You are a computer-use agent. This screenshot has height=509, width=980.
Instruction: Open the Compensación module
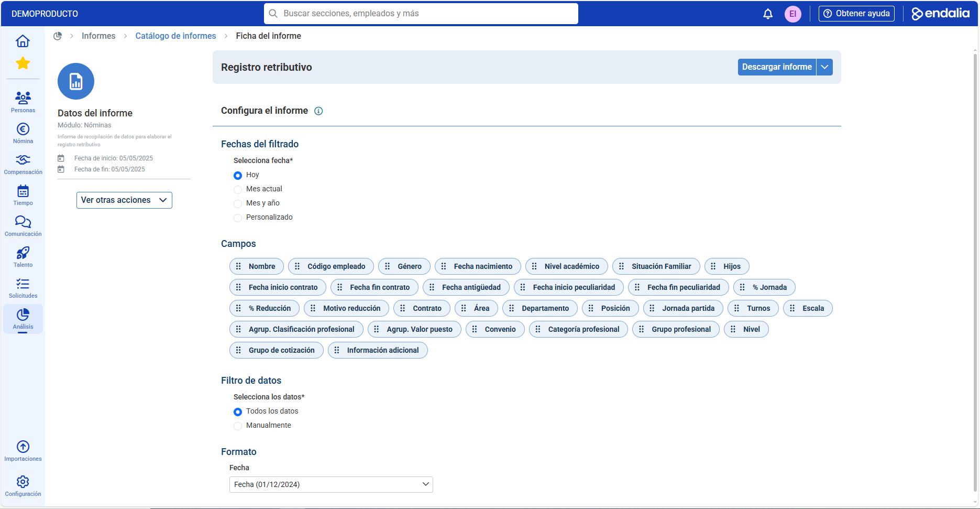pyautogui.click(x=23, y=164)
